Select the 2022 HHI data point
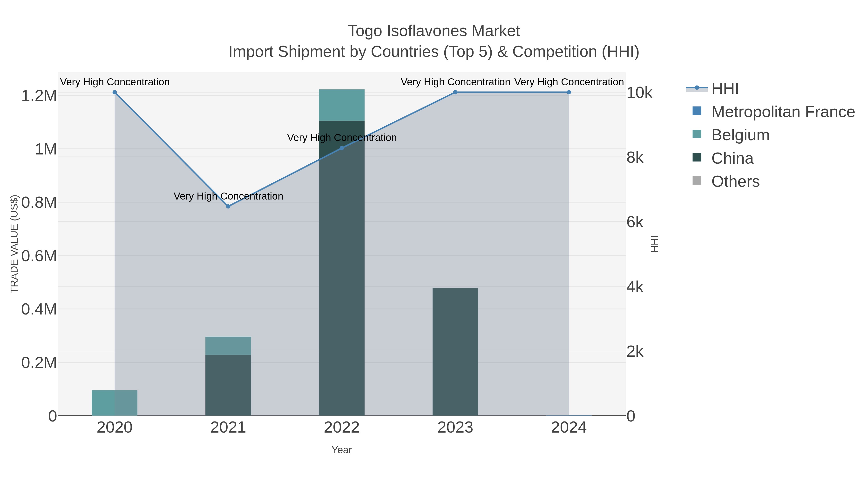The image size is (868, 488). click(x=342, y=148)
